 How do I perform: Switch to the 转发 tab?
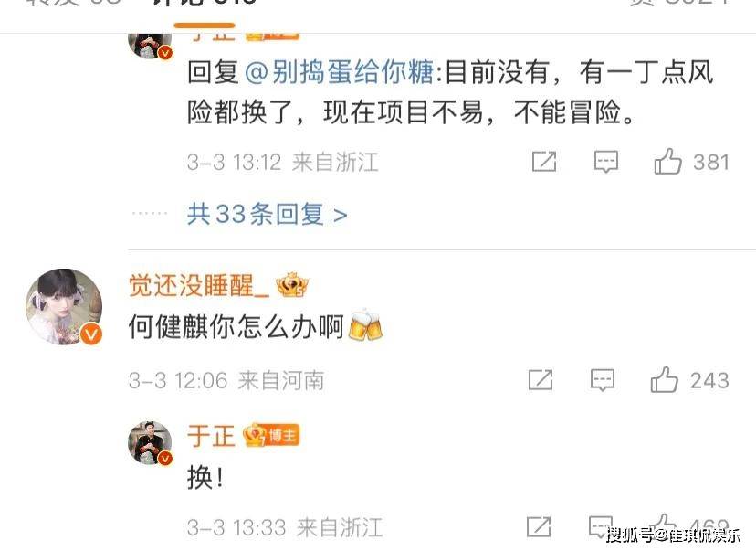click(72, 4)
